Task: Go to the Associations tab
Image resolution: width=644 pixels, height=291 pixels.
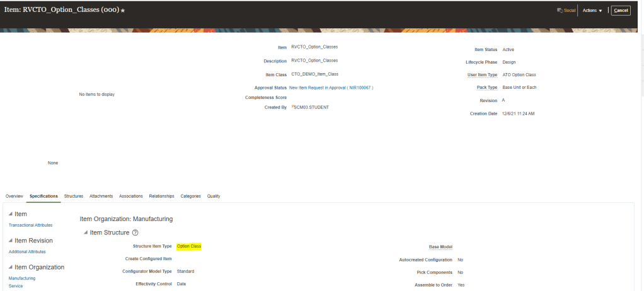Action: [x=131, y=196]
